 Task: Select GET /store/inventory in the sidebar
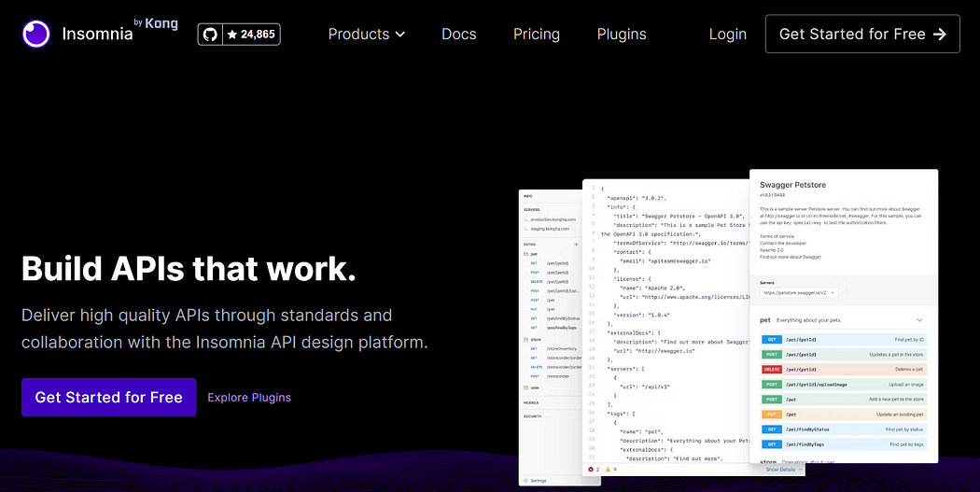click(553, 348)
